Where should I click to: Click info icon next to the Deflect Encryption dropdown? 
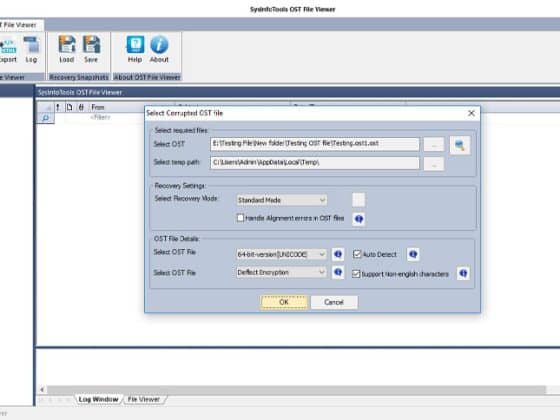(x=338, y=272)
